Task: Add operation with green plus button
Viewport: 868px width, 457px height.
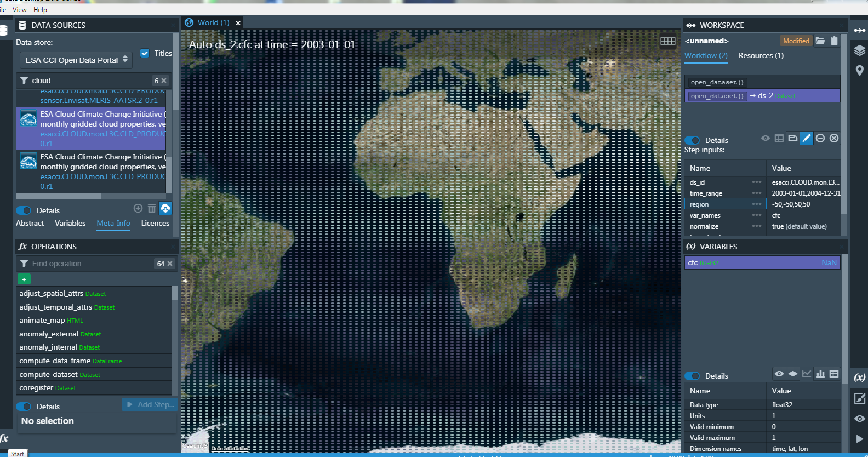Action: [x=24, y=279]
